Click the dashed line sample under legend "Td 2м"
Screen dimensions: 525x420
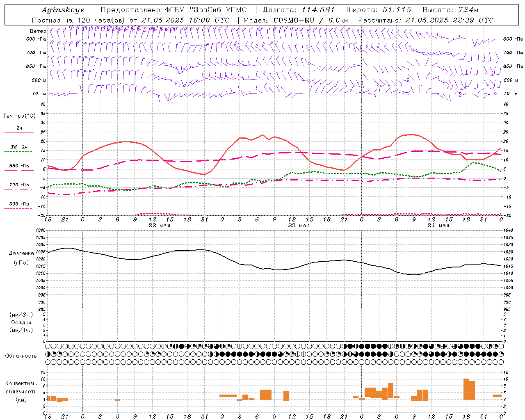tap(18, 152)
